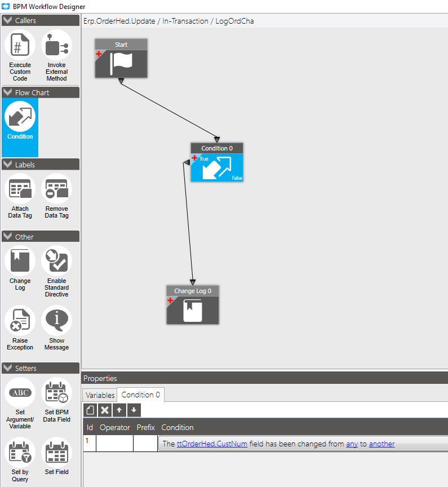Move condition row down with arrow button
Image resolution: width=448 pixels, height=487 pixels.
pyautogui.click(x=134, y=410)
